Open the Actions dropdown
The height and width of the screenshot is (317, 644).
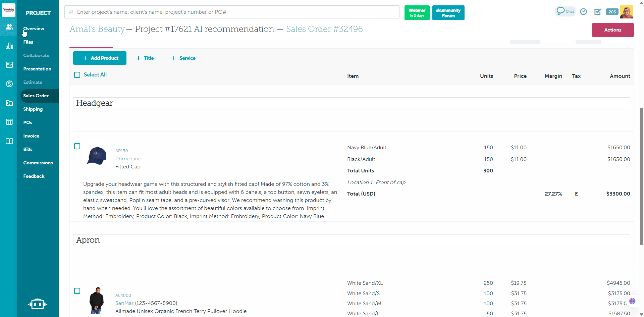coord(613,30)
